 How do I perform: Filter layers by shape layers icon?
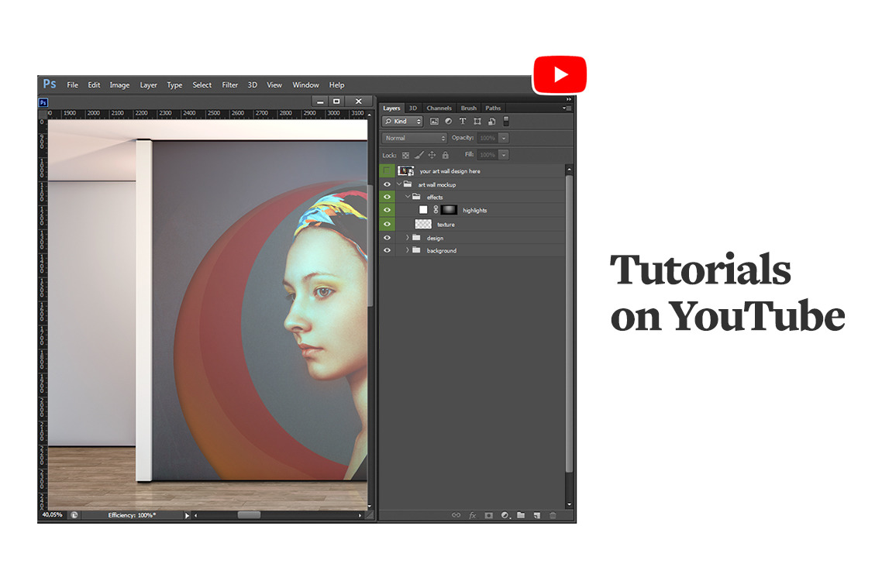click(x=477, y=122)
